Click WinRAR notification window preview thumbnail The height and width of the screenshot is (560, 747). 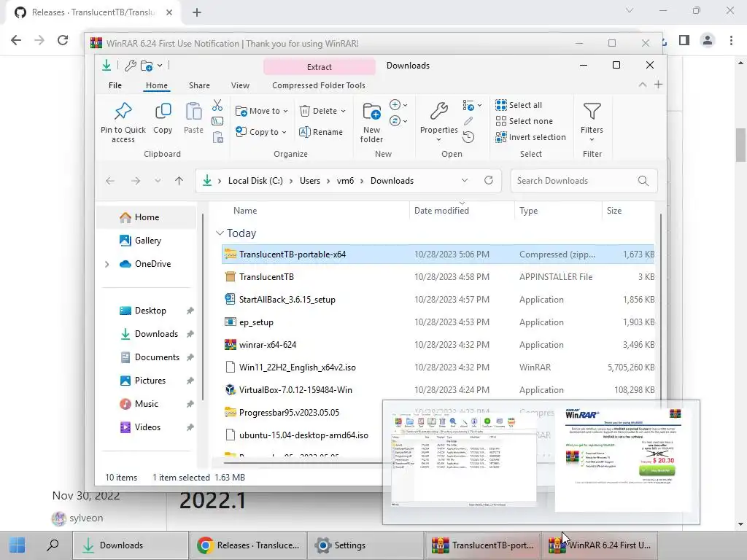[x=623, y=460]
